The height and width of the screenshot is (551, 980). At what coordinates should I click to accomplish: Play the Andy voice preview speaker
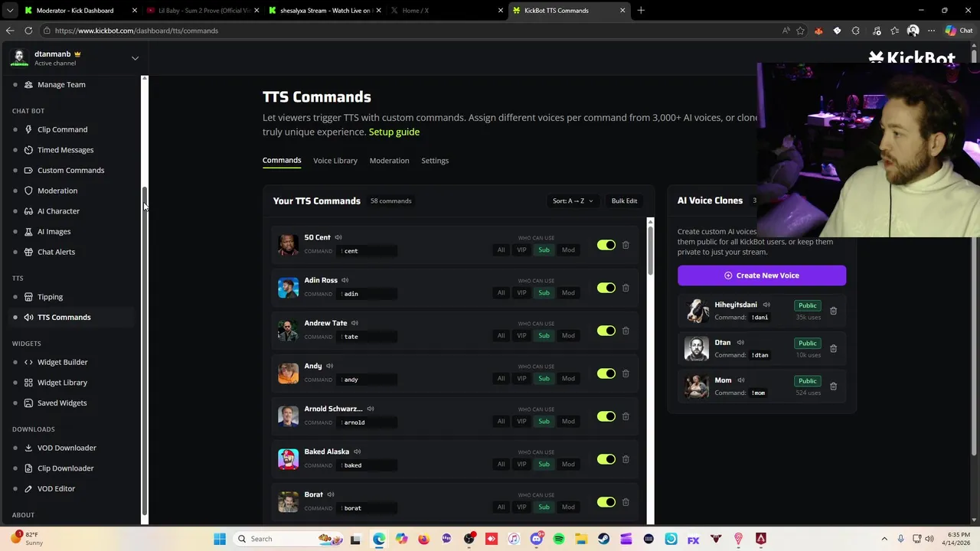tap(329, 366)
